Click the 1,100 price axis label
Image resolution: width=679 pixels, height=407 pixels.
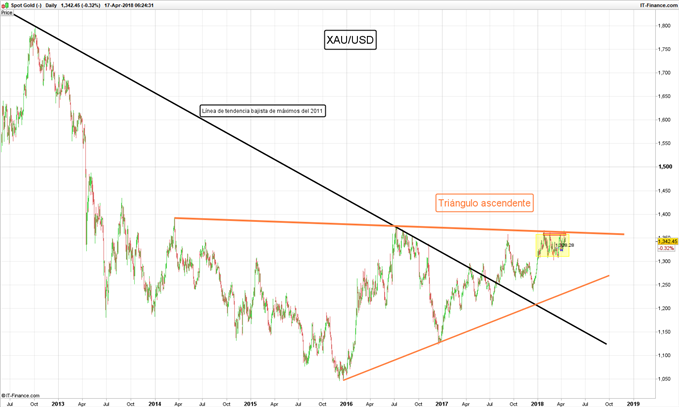click(665, 355)
